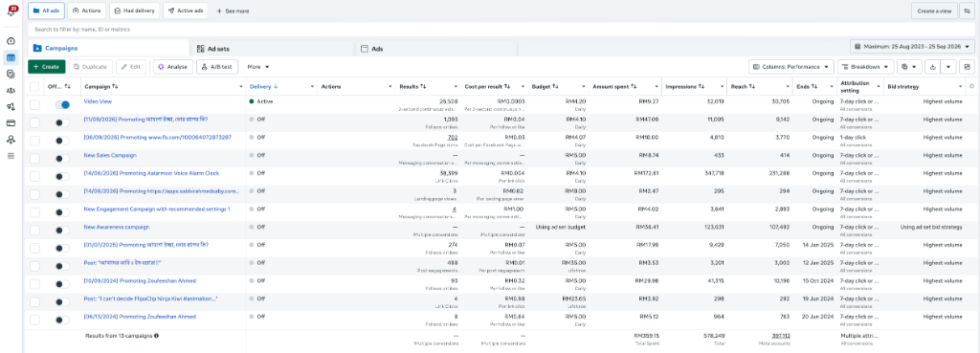This screenshot has width=980, height=353.
Task: Open the charts panel icon at far right
Action: coord(968,67)
